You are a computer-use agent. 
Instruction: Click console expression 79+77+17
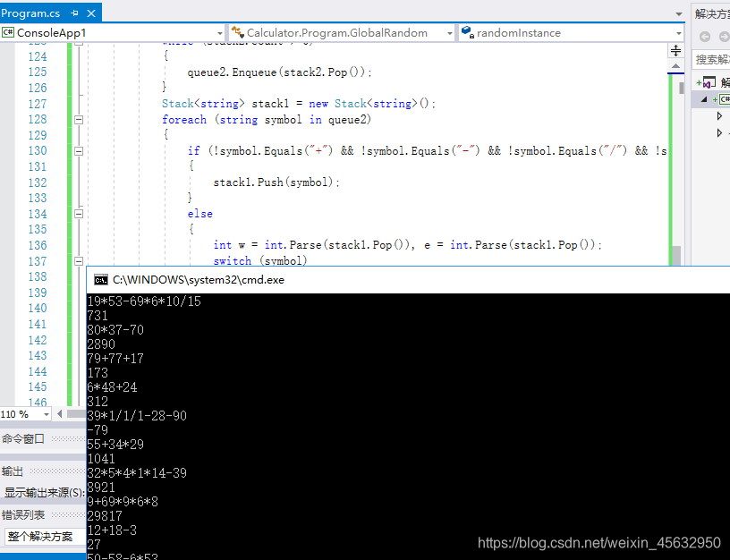tap(115, 359)
